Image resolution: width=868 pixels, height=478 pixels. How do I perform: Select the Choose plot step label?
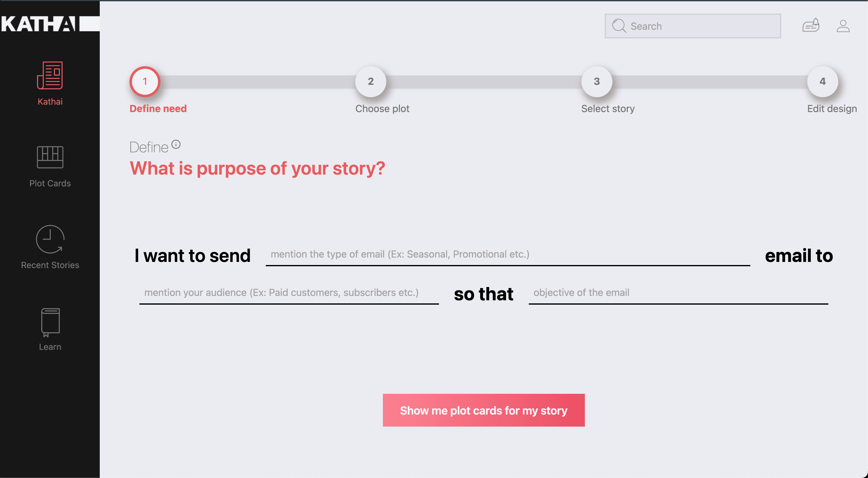[382, 109]
